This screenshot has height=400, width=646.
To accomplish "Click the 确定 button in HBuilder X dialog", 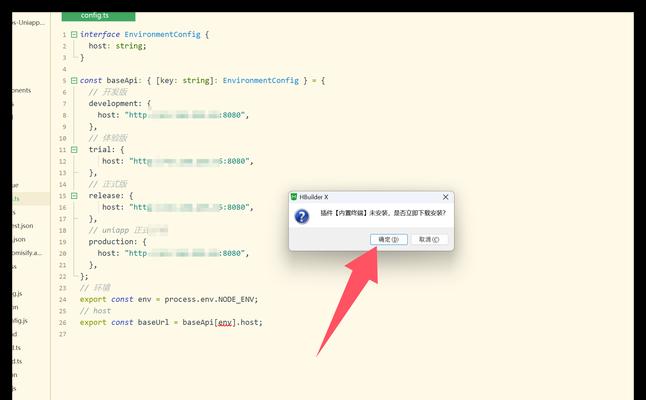I will point(389,239).
